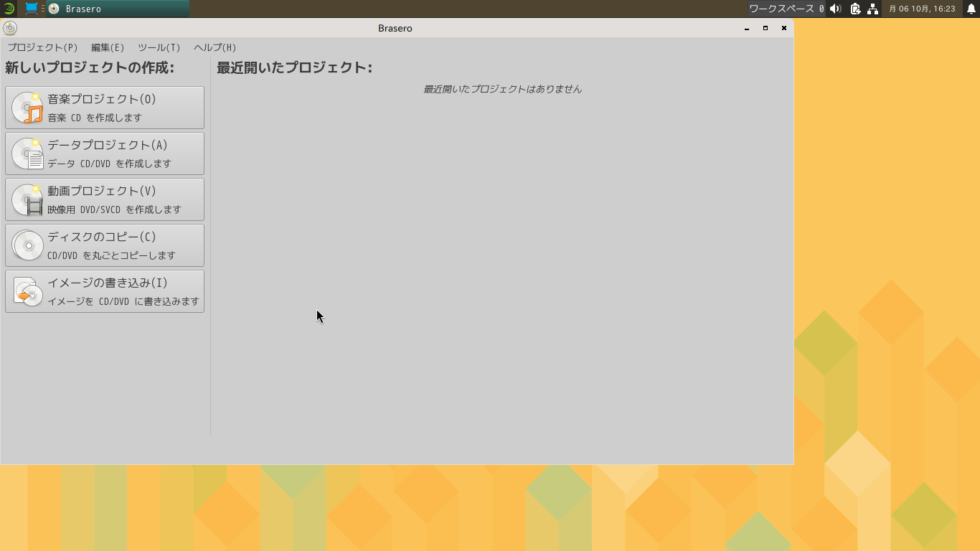Close the Brasero window
The image size is (980, 551).
[x=784, y=28]
